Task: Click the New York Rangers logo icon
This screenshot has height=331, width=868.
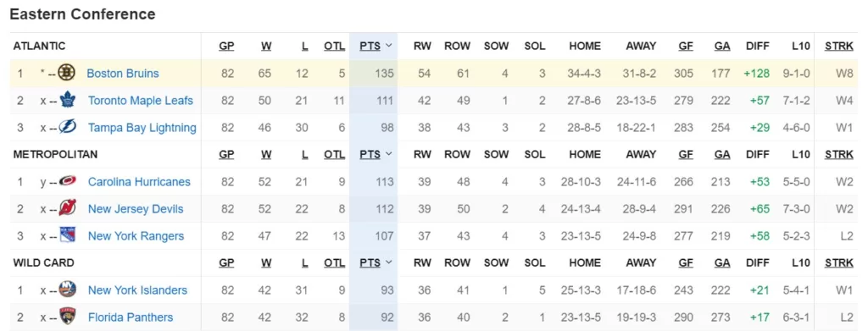Action: tap(68, 235)
